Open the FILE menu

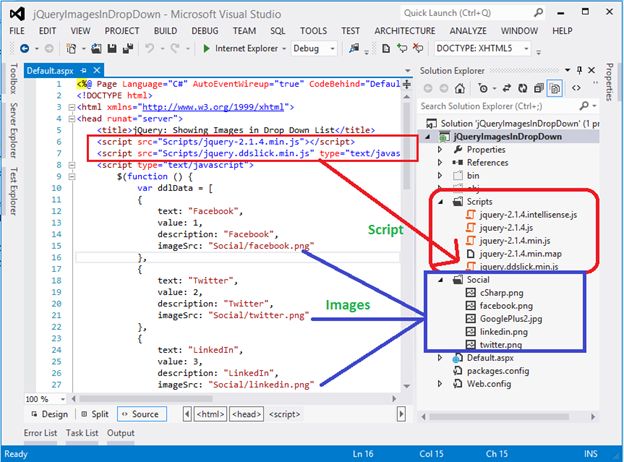(17, 31)
